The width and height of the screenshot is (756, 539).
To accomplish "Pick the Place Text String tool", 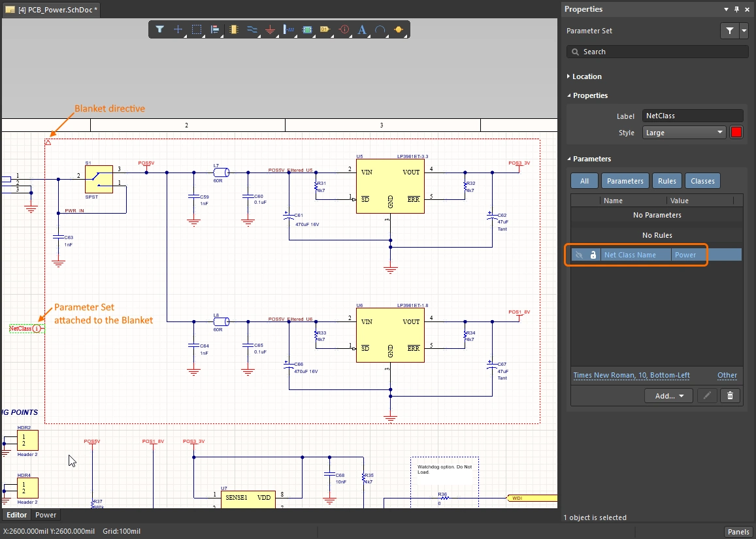I will point(362,30).
